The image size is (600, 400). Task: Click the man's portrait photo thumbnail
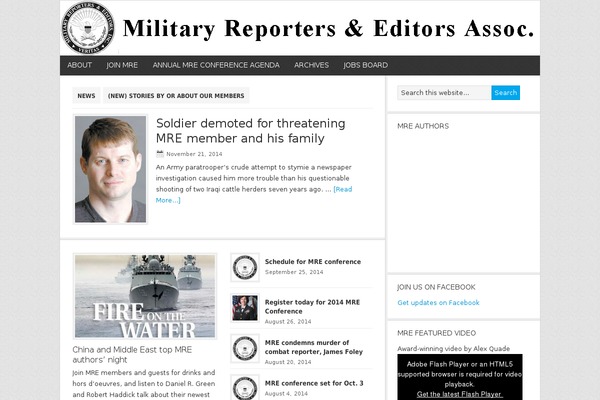point(110,169)
